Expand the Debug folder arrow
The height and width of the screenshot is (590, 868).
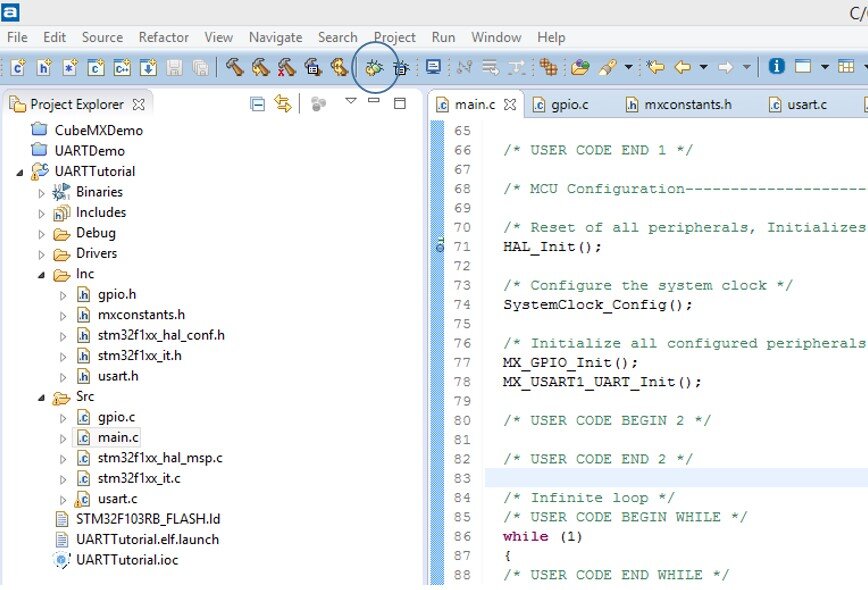point(42,234)
